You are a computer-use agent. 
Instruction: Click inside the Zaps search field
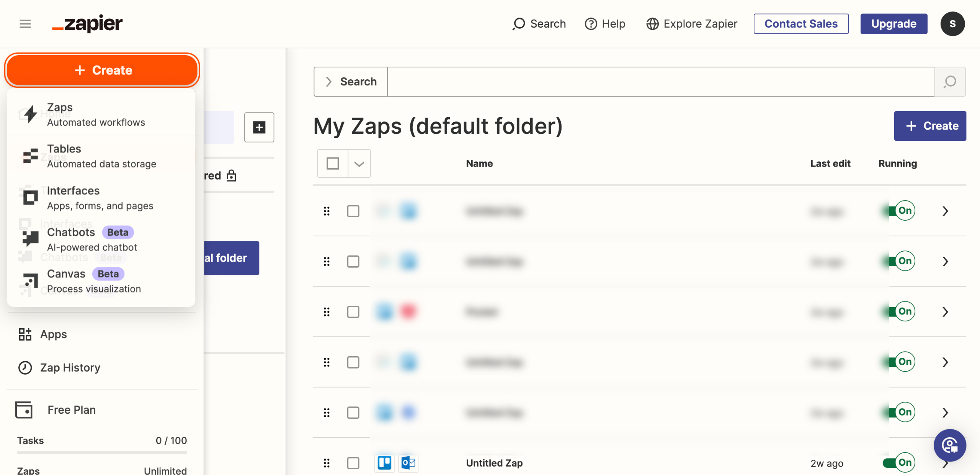point(661,82)
